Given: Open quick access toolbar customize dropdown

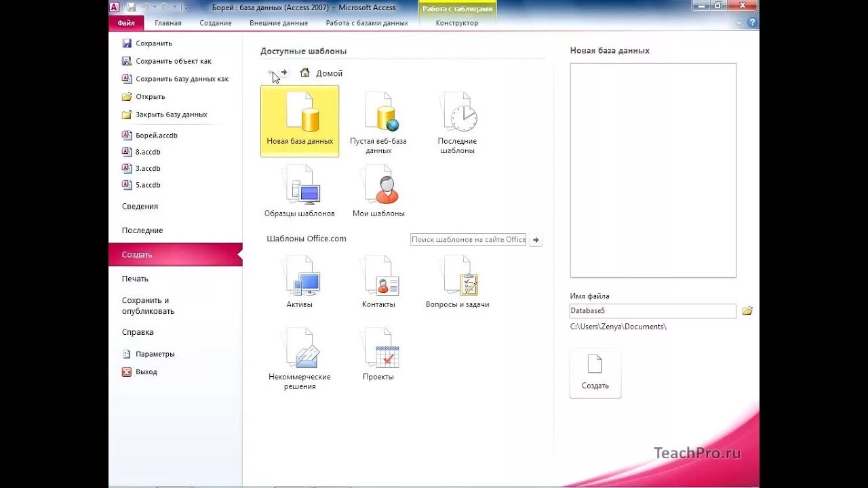Looking at the screenshot, I should pos(186,7).
